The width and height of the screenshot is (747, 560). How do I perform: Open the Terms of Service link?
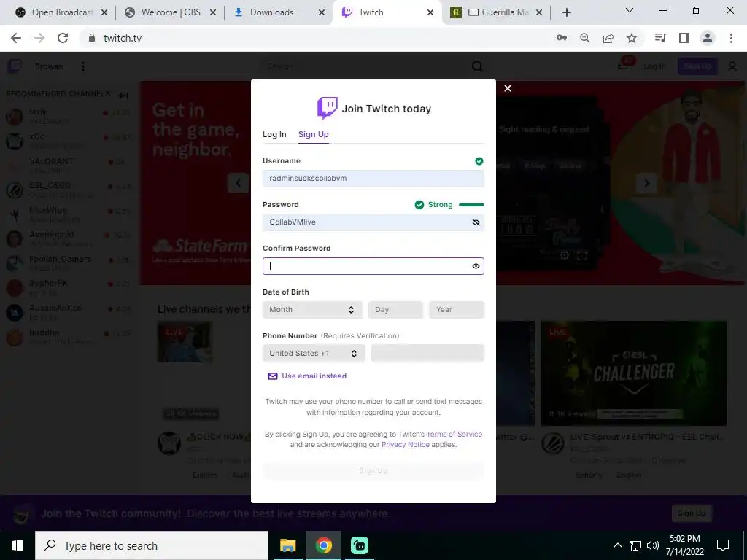[454, 435]
